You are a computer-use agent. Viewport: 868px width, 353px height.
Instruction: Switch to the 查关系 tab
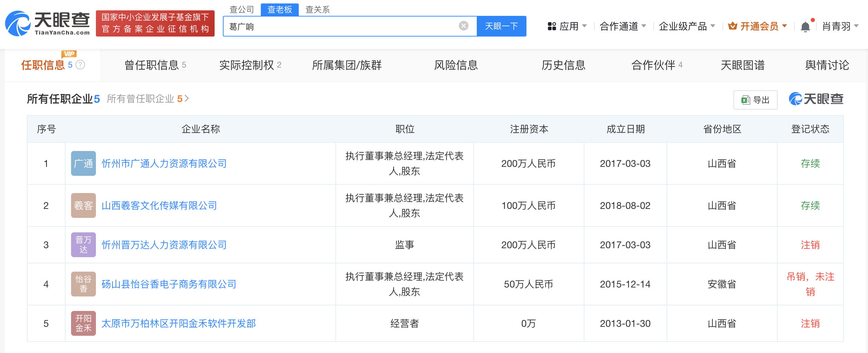point(317,10)
